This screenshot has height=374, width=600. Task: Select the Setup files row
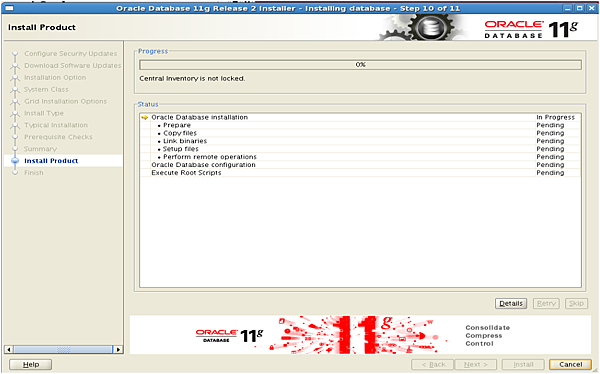(360, 149)
